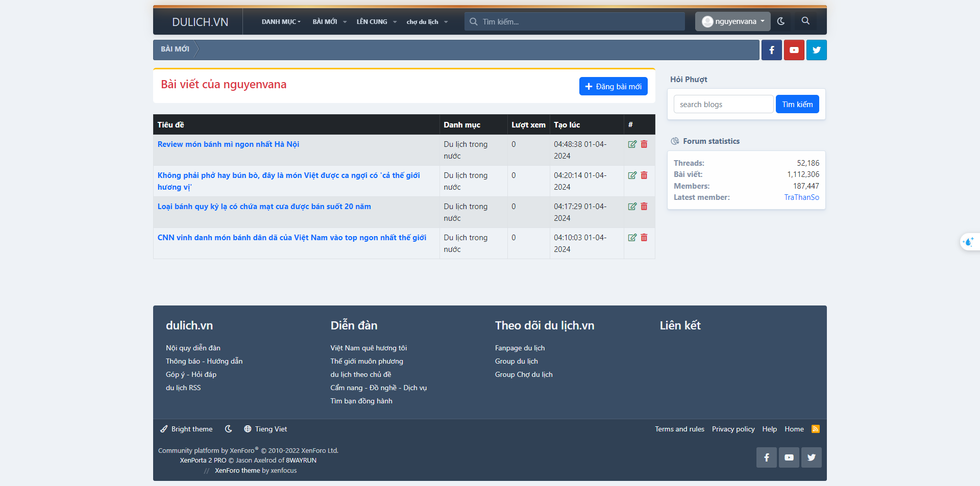Expand the chợ du lịch dropdown arrow

click(446, 21)
